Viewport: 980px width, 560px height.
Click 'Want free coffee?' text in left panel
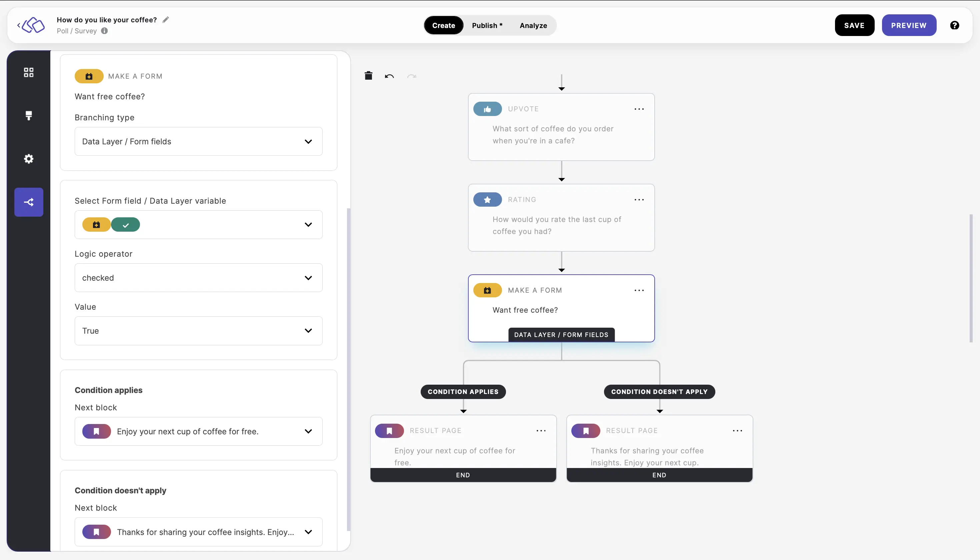pos(110,96)
